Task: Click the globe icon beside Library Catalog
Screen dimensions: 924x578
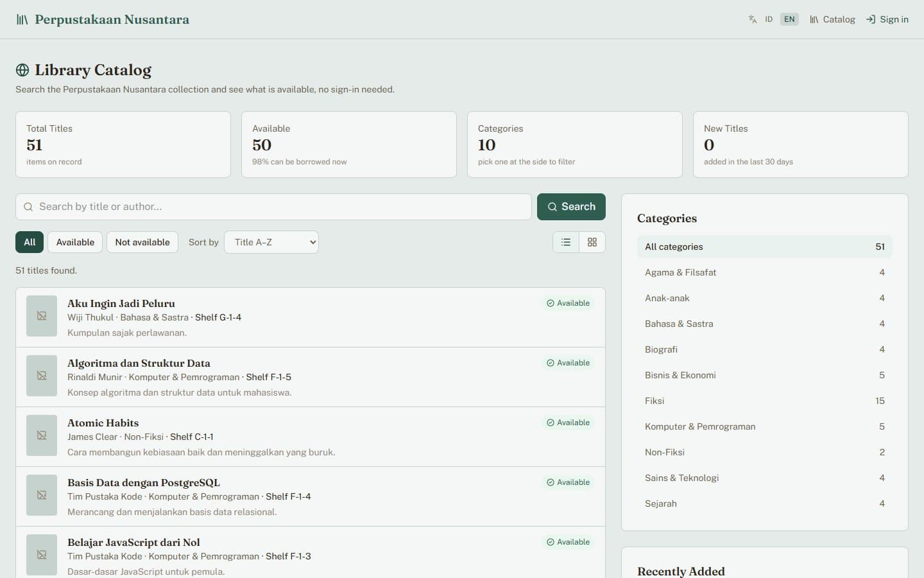Action: (22, 70)
